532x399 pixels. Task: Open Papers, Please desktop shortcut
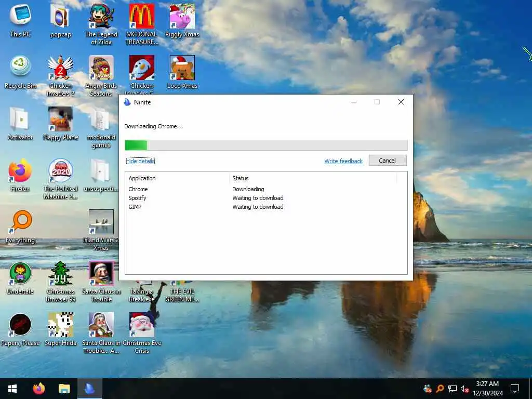(20, 329)
